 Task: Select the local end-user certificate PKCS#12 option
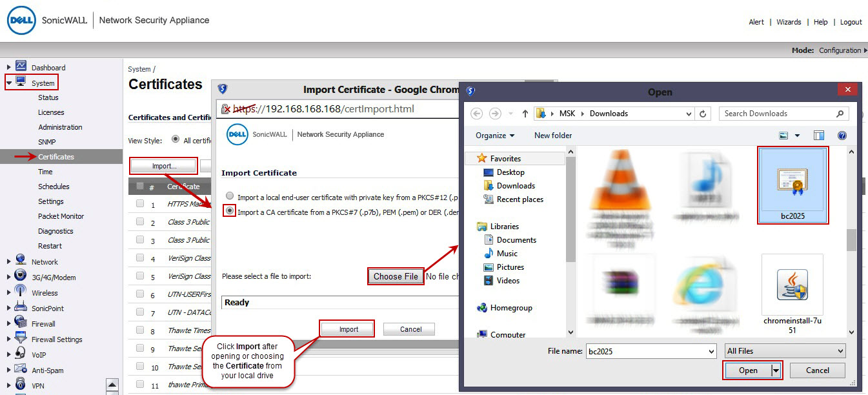230,196
